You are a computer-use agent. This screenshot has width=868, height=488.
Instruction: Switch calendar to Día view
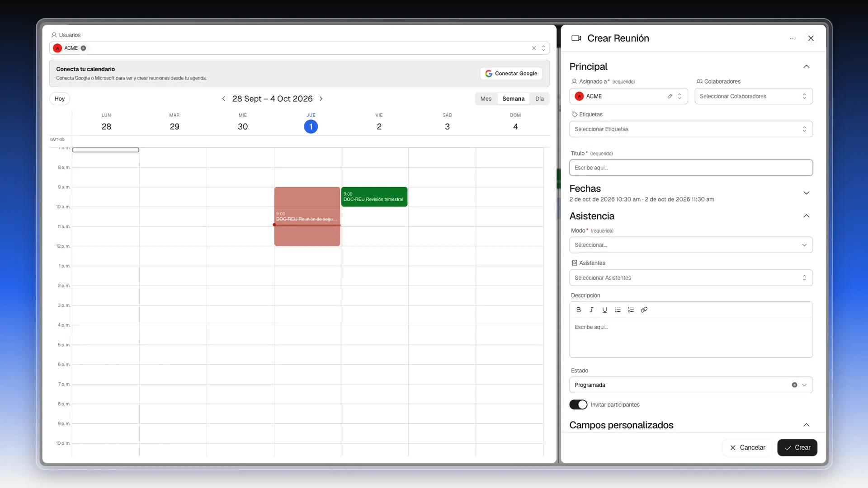click(x=539, y=99)
